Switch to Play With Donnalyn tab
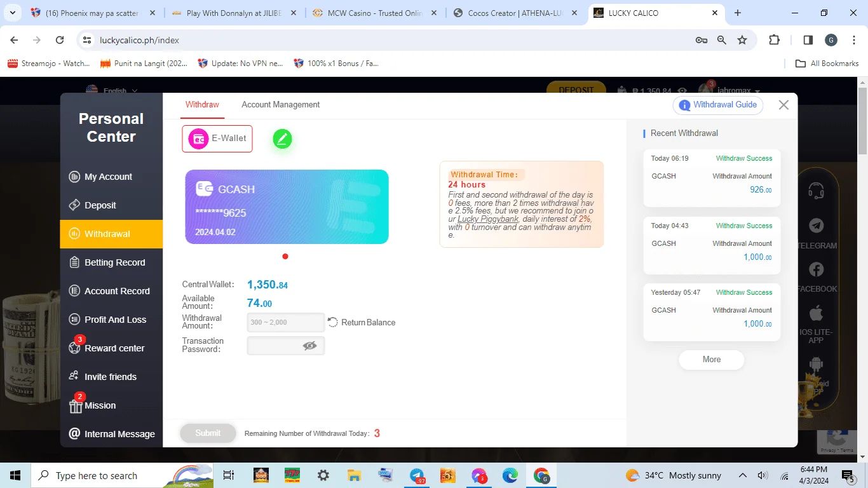This screenshot has height=488, width=868. 234,13
